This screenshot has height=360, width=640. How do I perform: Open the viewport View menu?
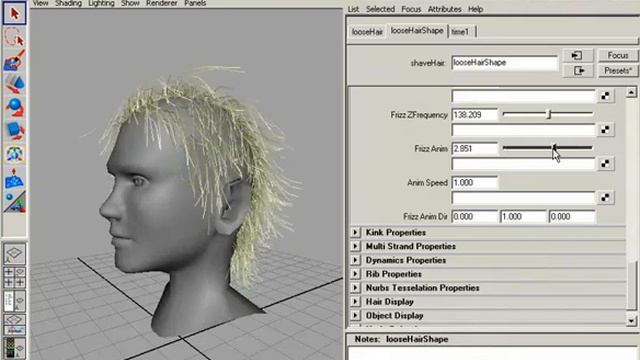[40, 3]
